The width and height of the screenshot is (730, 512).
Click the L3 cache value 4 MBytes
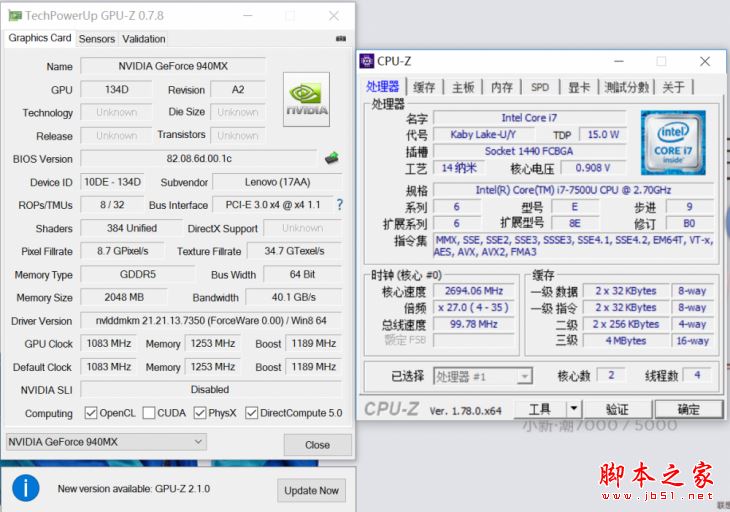pos(626,341)
